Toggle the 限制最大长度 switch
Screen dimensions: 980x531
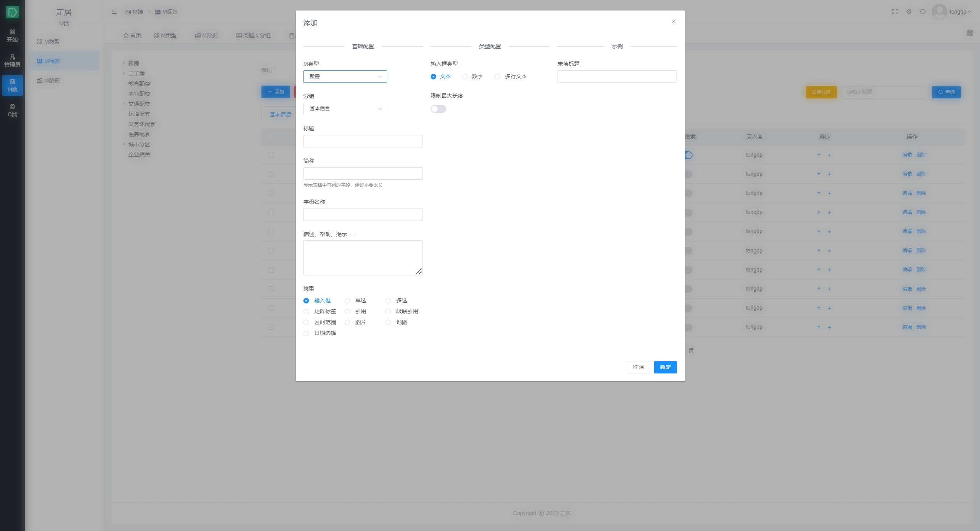point(438,109)
